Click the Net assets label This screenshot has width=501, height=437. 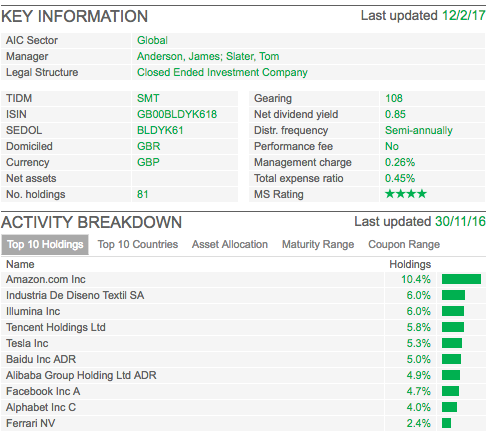click(x=31, y=178)
